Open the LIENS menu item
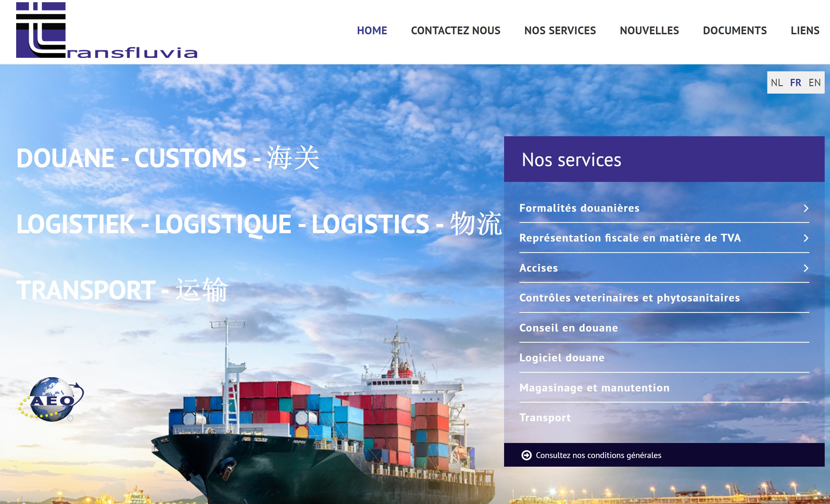The height and width of the screenshot is (504, 830). click(x=805, y=31)
